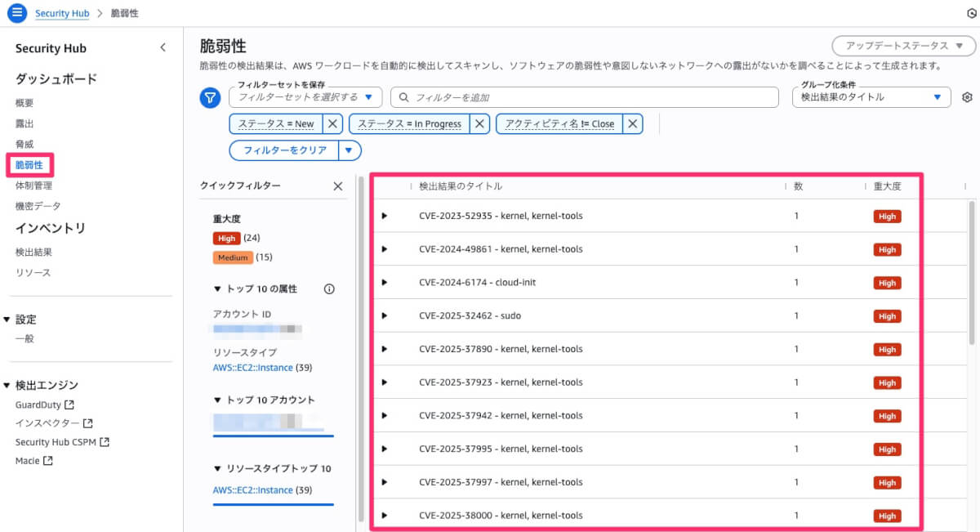The image size is (980, 532).
Task: Filter by High severity badge in quick filter
Action: [227, 238]
